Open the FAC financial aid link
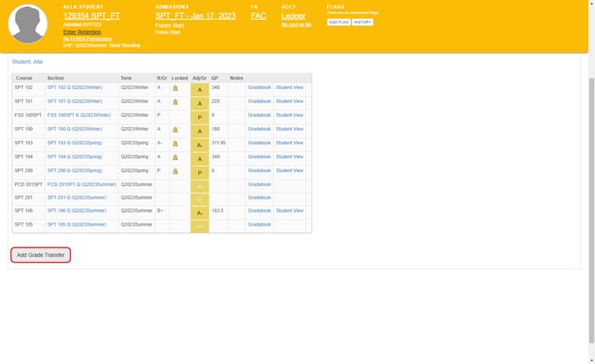 pos(258,16)
